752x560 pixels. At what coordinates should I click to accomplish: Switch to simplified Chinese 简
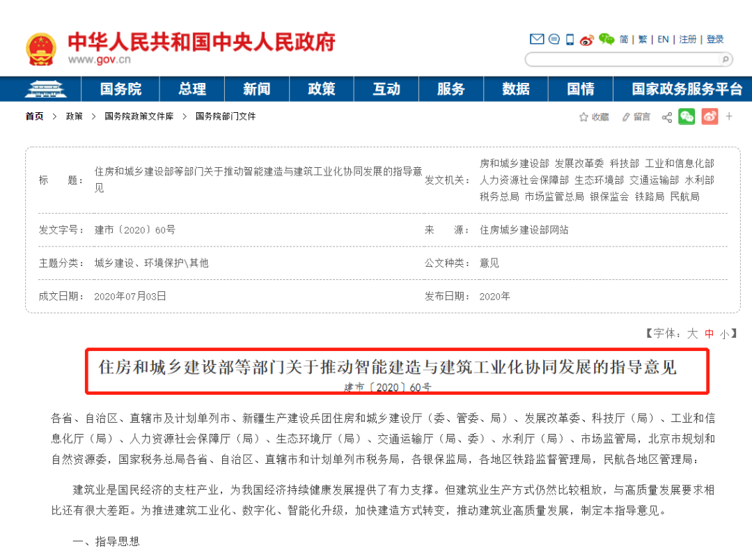[623, 39]
